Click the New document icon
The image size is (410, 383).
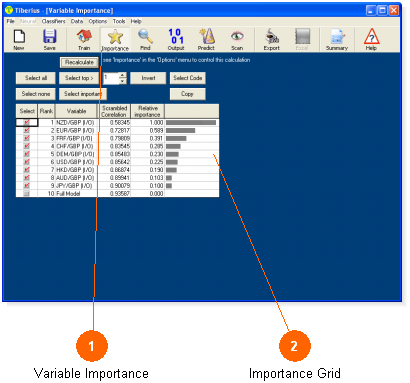pyautogui.click(x=19, y=36)
